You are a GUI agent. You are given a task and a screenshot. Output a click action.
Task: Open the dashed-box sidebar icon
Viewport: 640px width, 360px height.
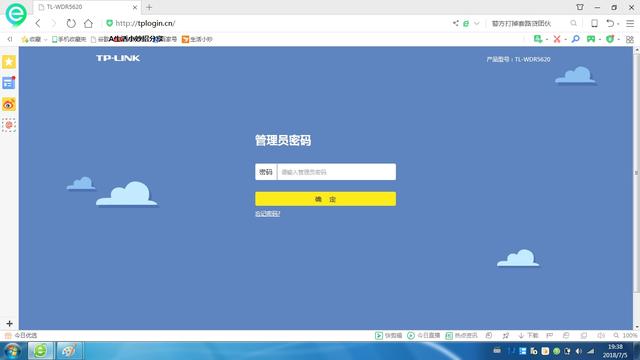pos(9,125)
